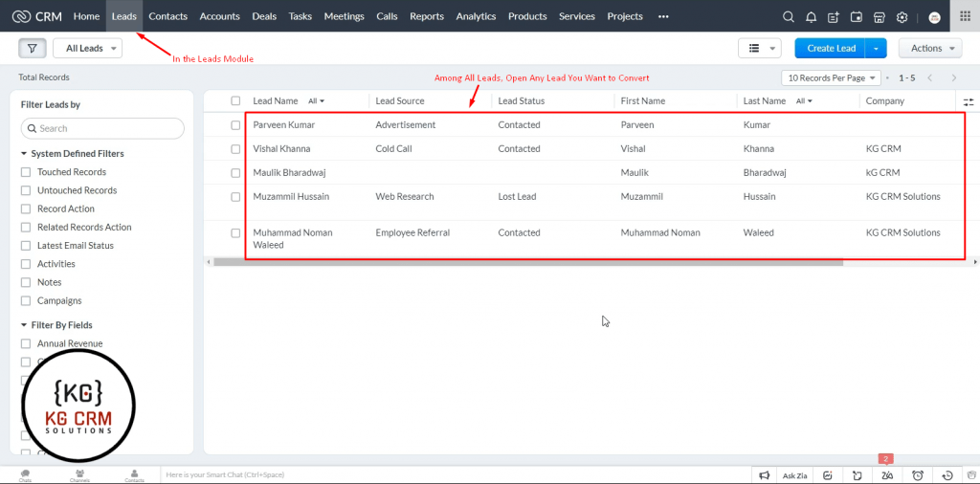The height and width of the screenshot is (484, 980).
Task: Open the apps grid launcher
Action: click(965, 16)
